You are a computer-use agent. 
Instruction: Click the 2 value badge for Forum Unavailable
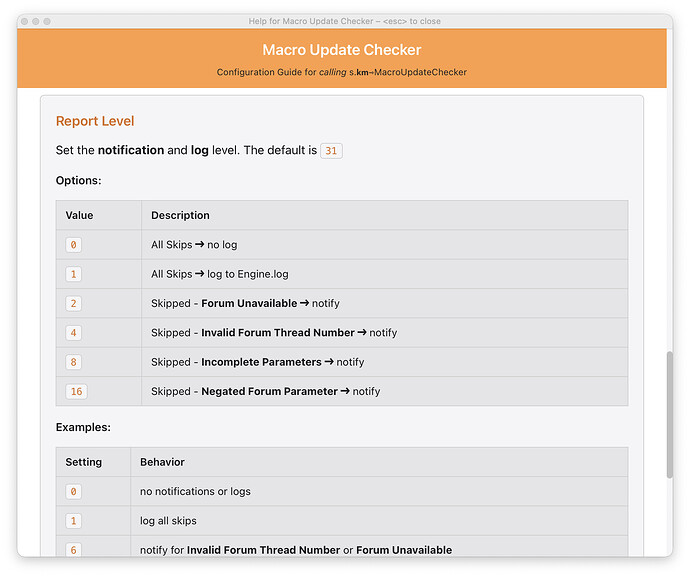[x=74, y=303]
